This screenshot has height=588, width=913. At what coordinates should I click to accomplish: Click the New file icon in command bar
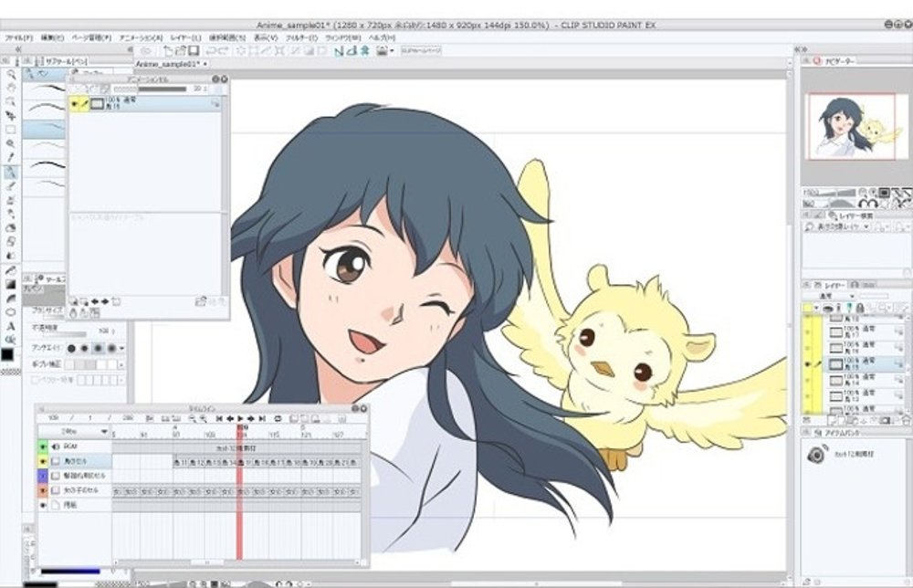coord(168,50)
